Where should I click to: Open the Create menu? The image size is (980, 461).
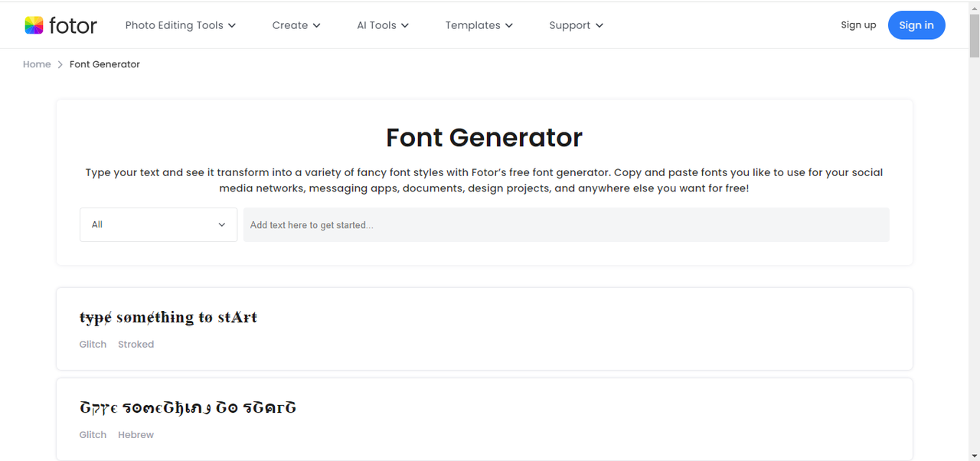pyautogui.click(x=296, y=25)
